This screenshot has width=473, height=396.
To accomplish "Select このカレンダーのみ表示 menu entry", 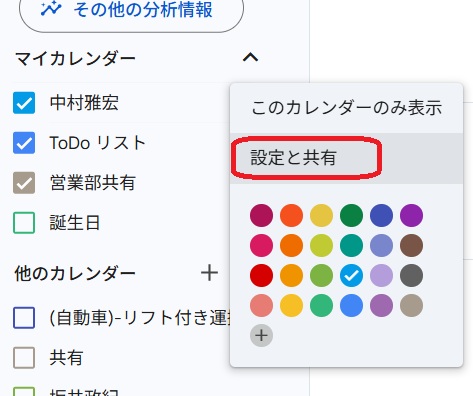I will (x=346, y=108).
